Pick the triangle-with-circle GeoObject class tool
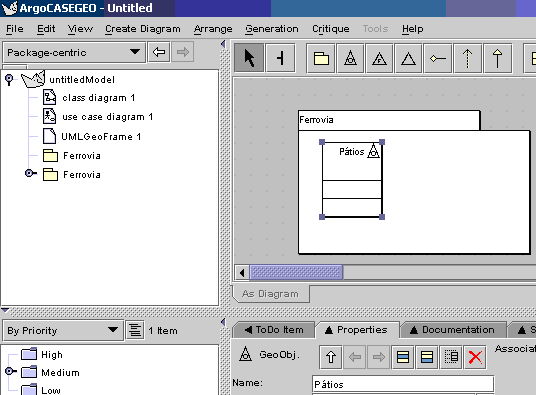This screenshot has height=395, width=536. (x=350, y=58)
